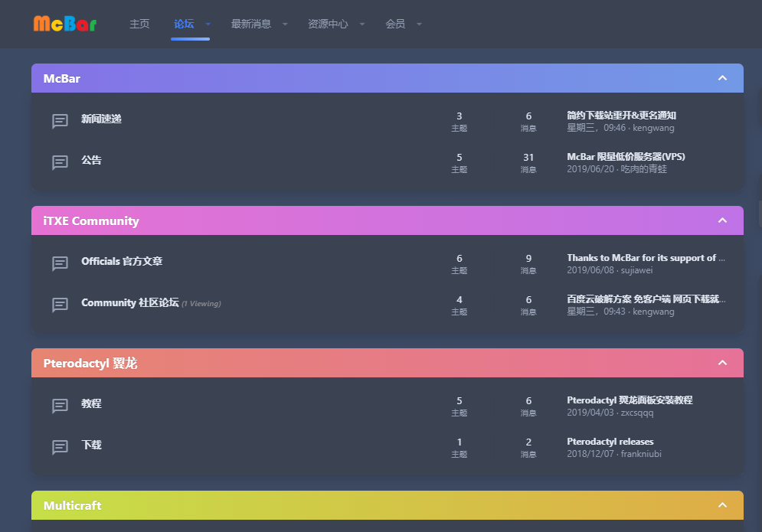
Task: Open latest post 百度云破解方案
Action: (x=646, y=299)
